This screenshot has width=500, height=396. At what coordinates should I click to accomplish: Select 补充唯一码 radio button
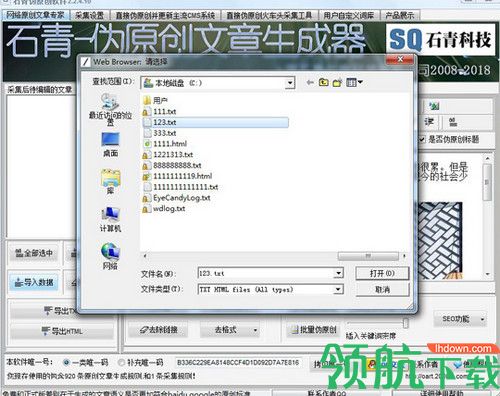(x=122, y=362)
